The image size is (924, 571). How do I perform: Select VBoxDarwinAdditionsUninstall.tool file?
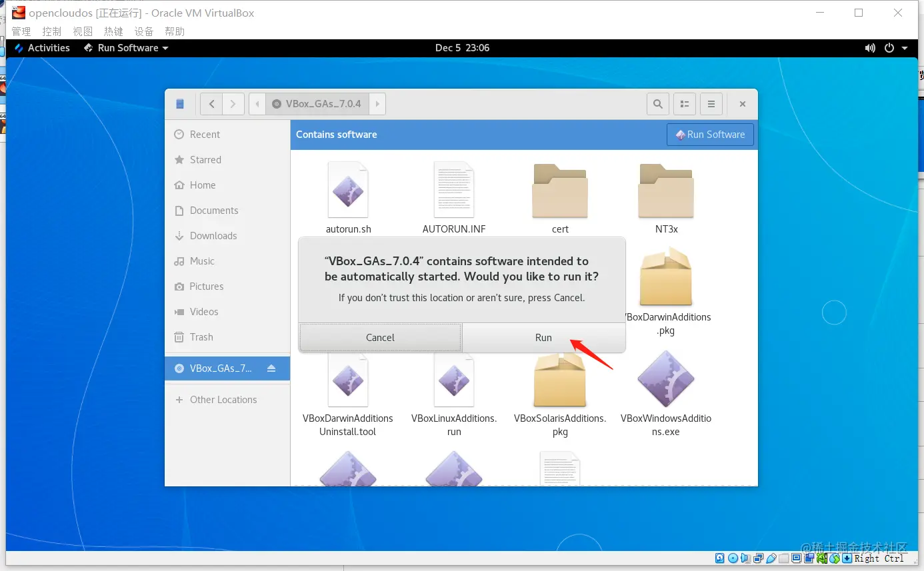[348, 394]
